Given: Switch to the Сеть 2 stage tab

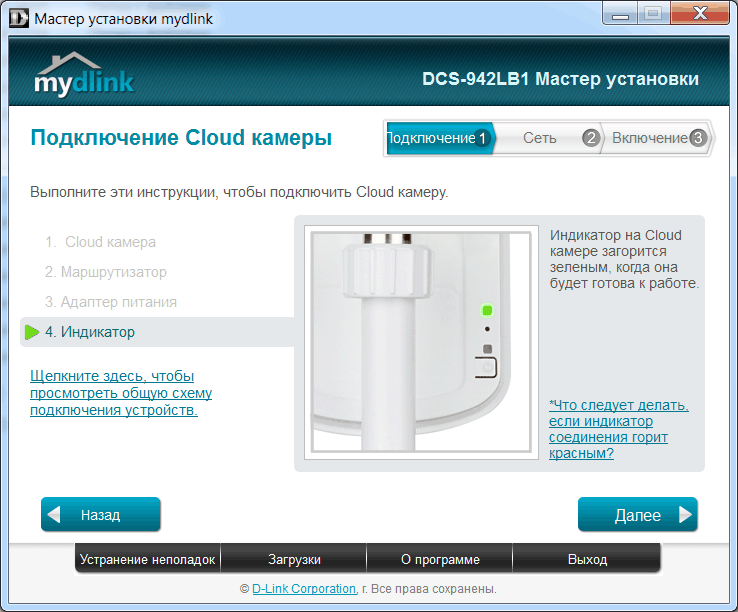Looking at the screenshot, I should click(x=548, y=138).
